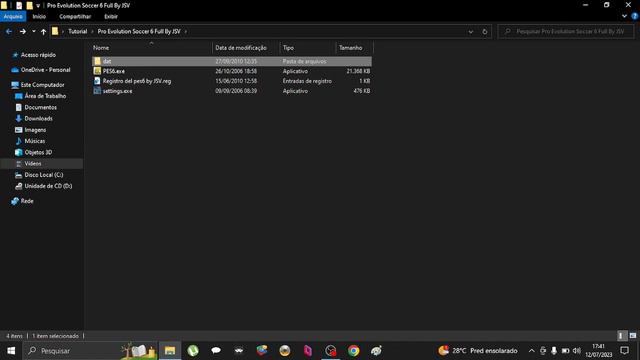Screen dimensions: 640x360
Task: Open uTorrent from taskbar
Action: pos(193,351)
